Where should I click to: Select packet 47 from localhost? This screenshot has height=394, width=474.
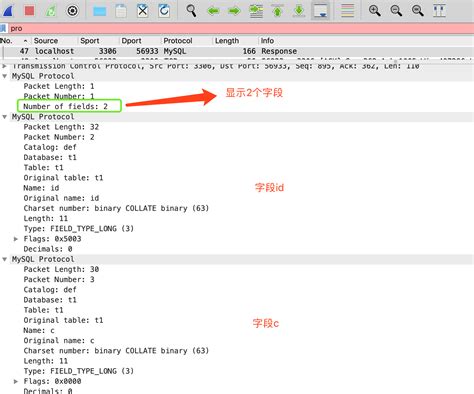pos(238,51)
